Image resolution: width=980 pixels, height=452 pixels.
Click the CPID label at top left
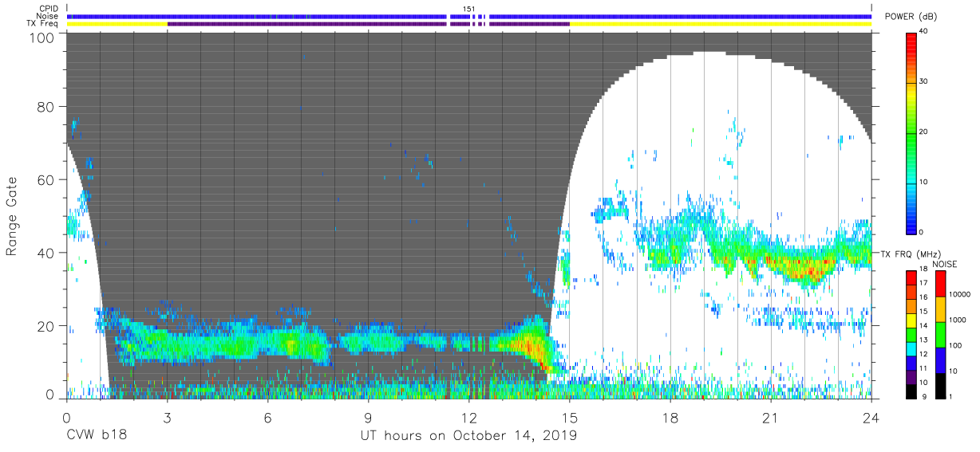coord(49,9)
